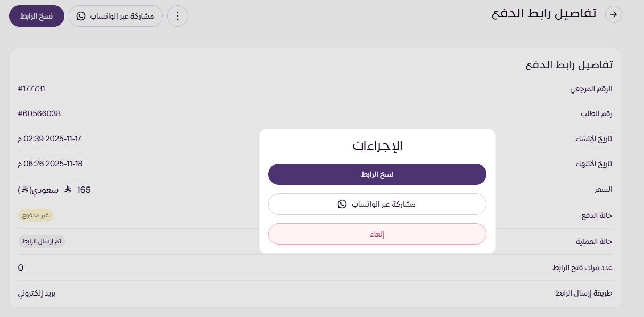
Task: Click the غير مدفوع payment status badge
Action: (36, 215)
